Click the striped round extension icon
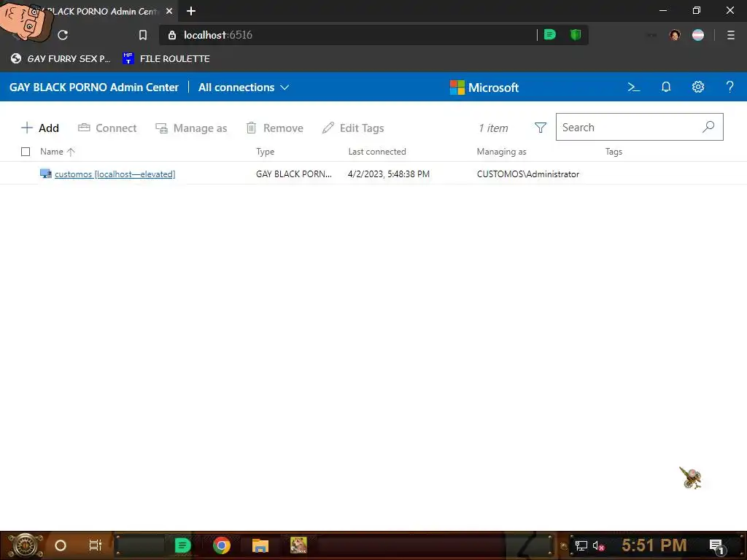 pos(698,35)
